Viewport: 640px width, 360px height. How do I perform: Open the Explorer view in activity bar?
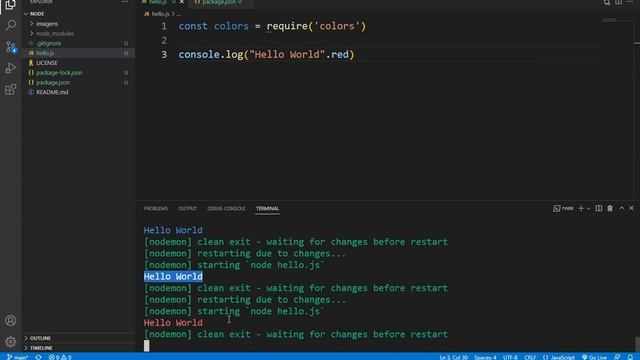[x=10, y=5]
